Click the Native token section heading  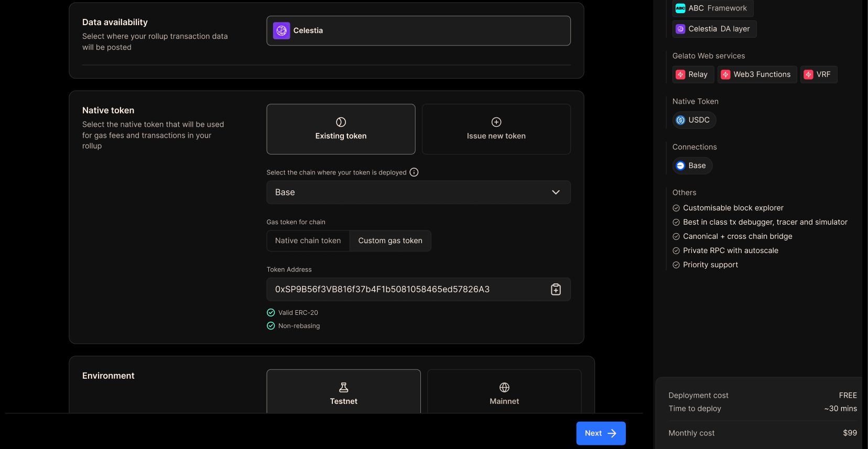click(x=108, y=111)
